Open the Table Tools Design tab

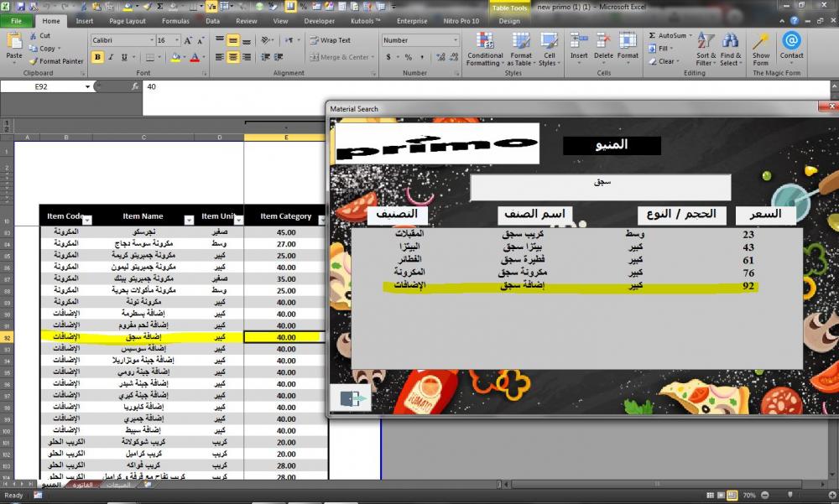coord(508,21)
